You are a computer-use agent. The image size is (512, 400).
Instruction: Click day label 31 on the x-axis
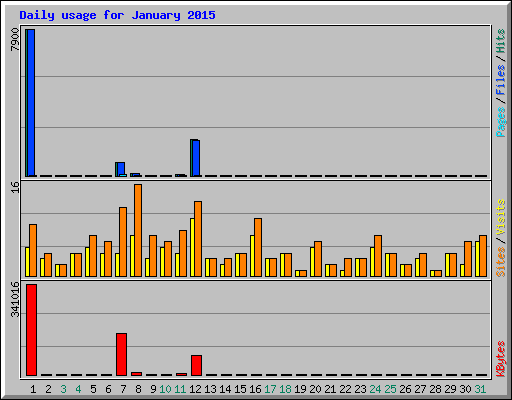coord(480,389)
